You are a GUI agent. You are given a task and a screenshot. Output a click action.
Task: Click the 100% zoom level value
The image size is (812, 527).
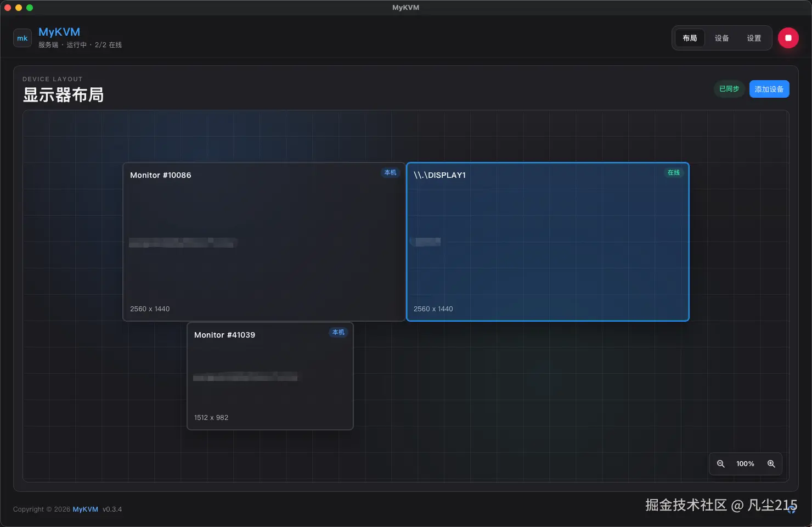[745, 464]
